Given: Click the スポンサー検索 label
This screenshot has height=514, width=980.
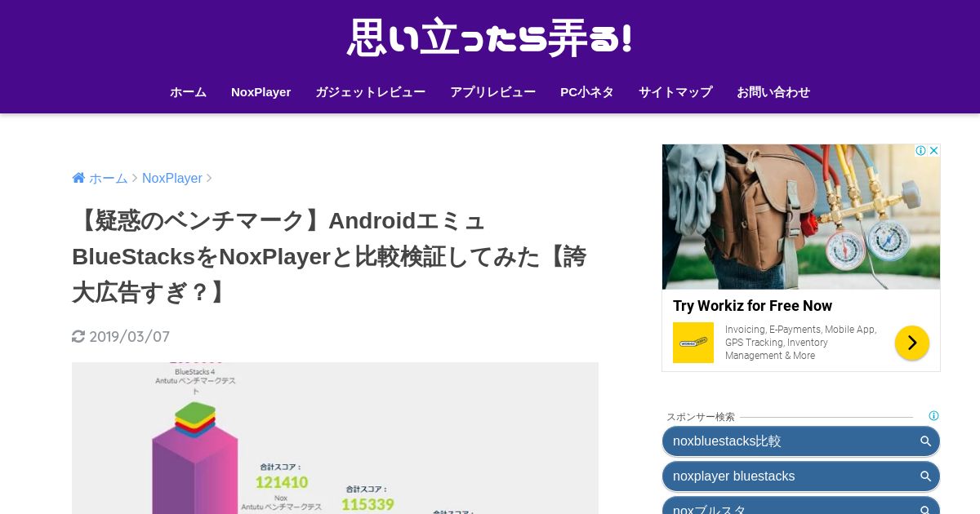Looking at the screenshot, I should pos(701,417).
